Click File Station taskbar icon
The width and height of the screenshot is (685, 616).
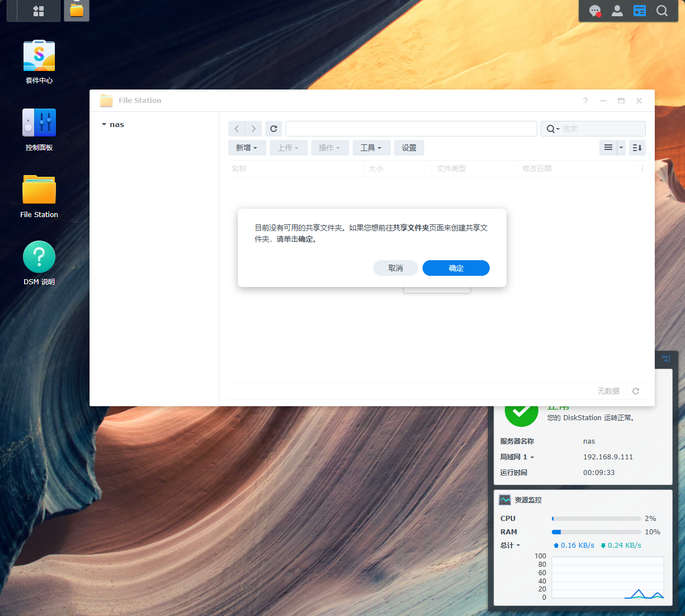coord(77,11)
